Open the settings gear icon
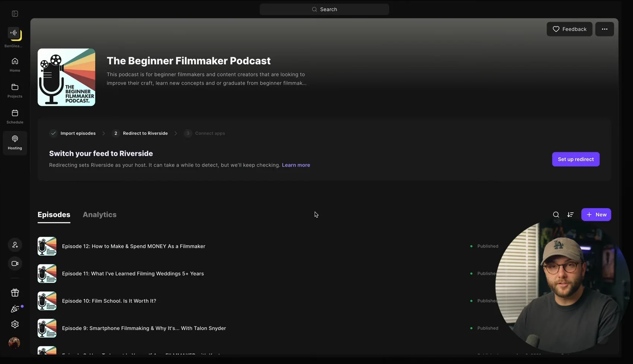 pyautogui.click(x=15, y=324)
